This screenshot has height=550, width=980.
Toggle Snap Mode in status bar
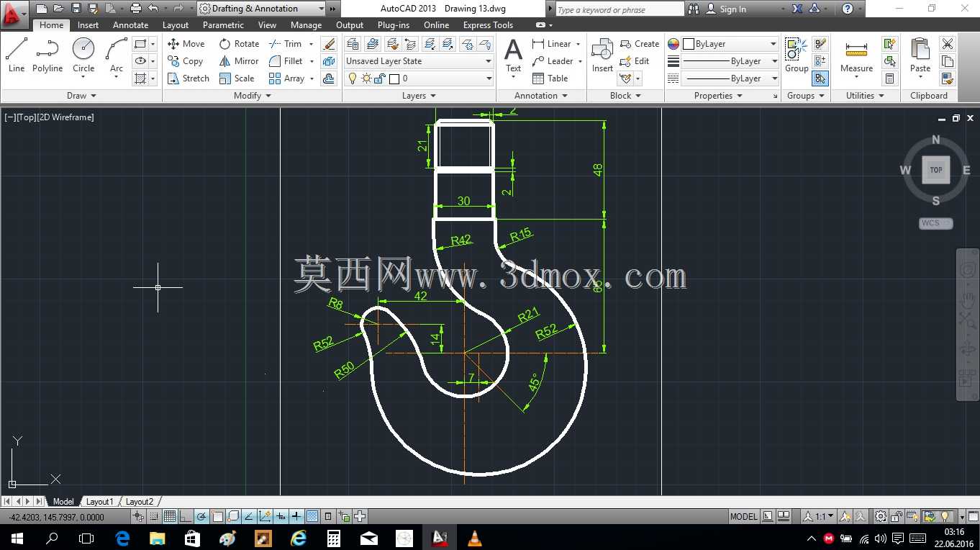154,516
